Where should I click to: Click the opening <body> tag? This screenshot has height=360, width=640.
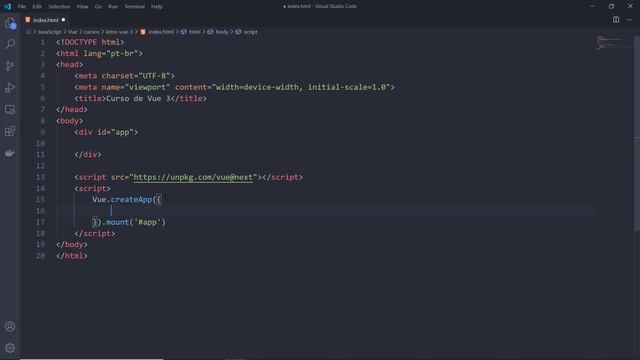coord(70,121)
